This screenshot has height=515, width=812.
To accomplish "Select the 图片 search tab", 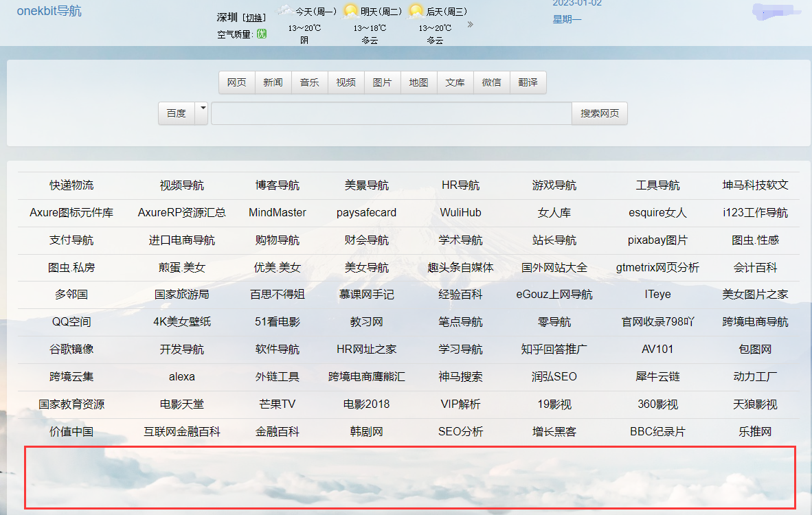I will [x=382, y=82].
